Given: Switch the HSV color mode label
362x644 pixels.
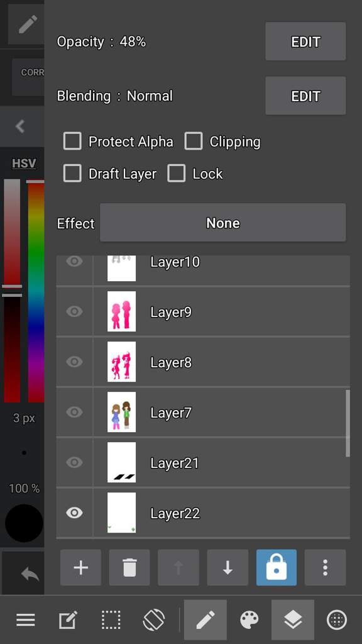Looking at the screenshot, I should (x=24, y=164).
